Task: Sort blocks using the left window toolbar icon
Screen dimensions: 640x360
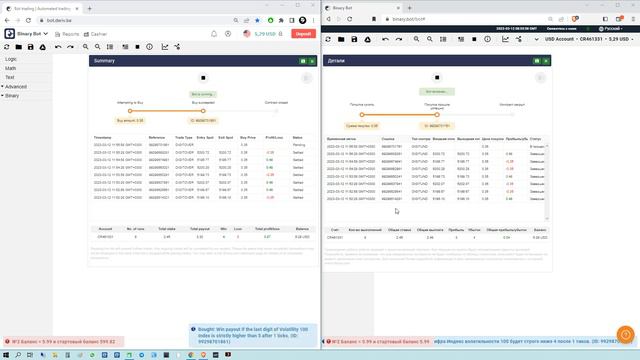Action: tap(110, 47)
